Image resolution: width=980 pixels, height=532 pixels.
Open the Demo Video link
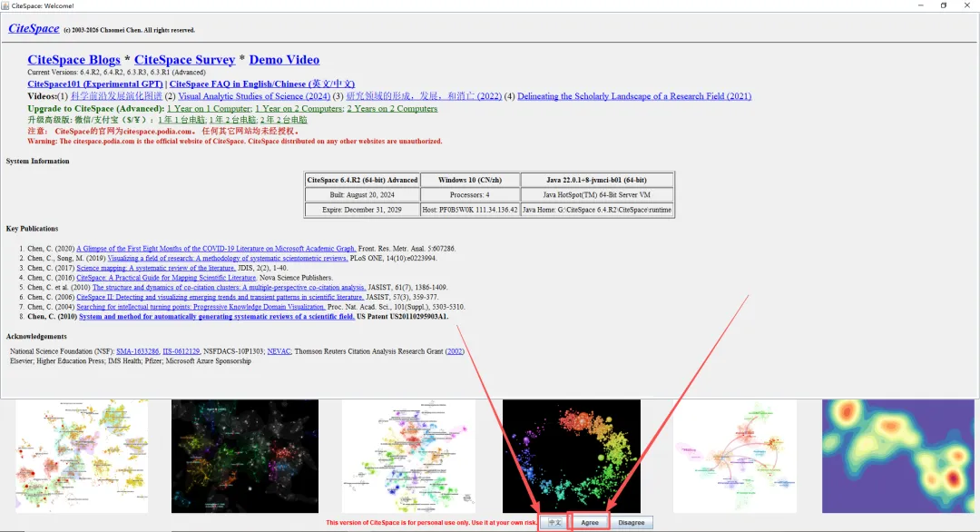[284, 59]
